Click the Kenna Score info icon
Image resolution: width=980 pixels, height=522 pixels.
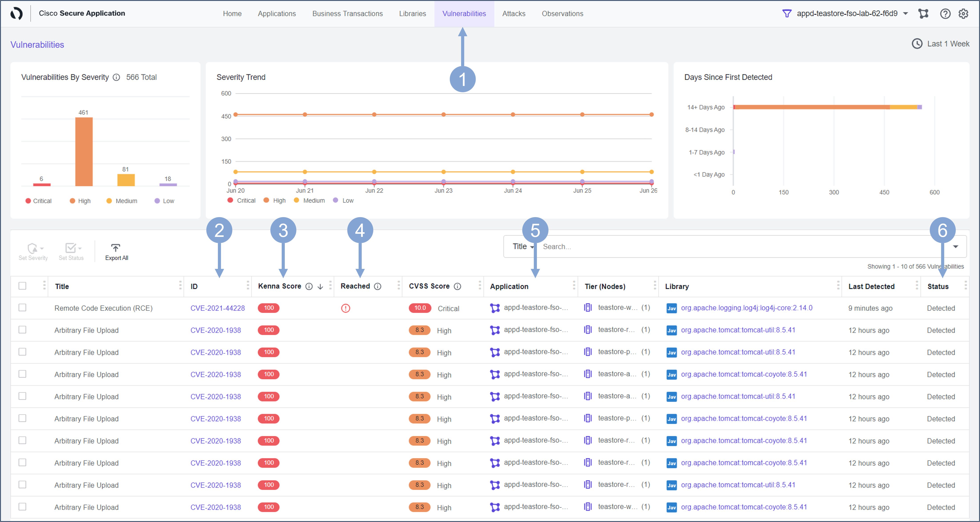click(309, 286)
